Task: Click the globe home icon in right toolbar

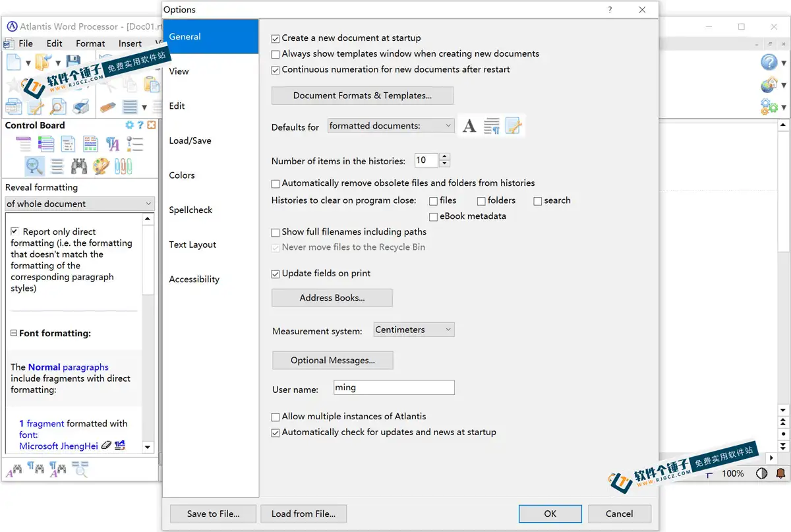Action: point(769,84)
